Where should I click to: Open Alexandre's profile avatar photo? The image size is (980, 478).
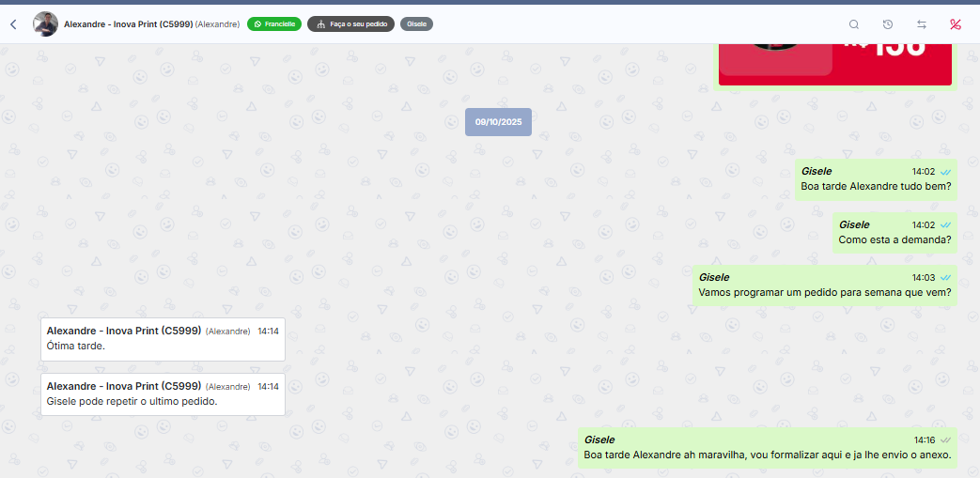point(45,24)
